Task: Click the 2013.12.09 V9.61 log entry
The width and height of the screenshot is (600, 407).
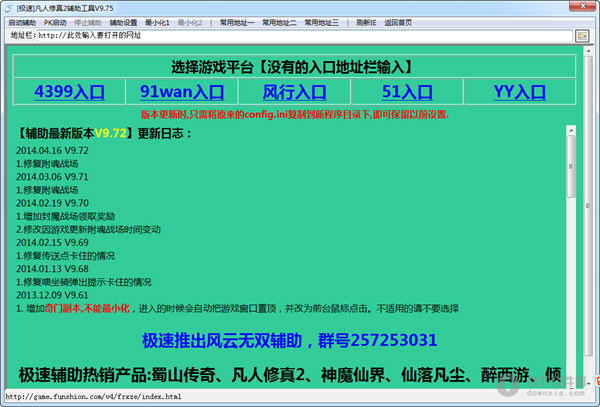Action: point(52,295)
